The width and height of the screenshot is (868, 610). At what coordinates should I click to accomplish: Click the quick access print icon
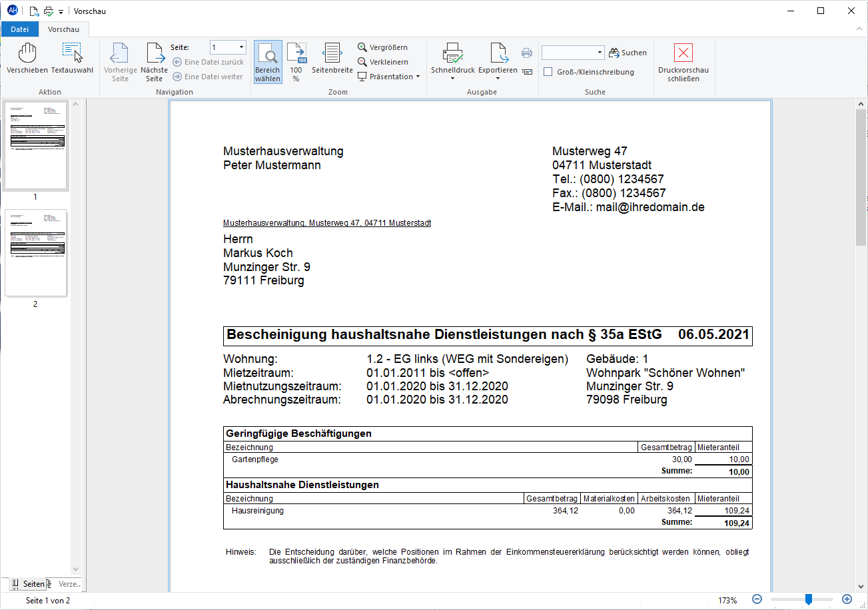(49, 11)
